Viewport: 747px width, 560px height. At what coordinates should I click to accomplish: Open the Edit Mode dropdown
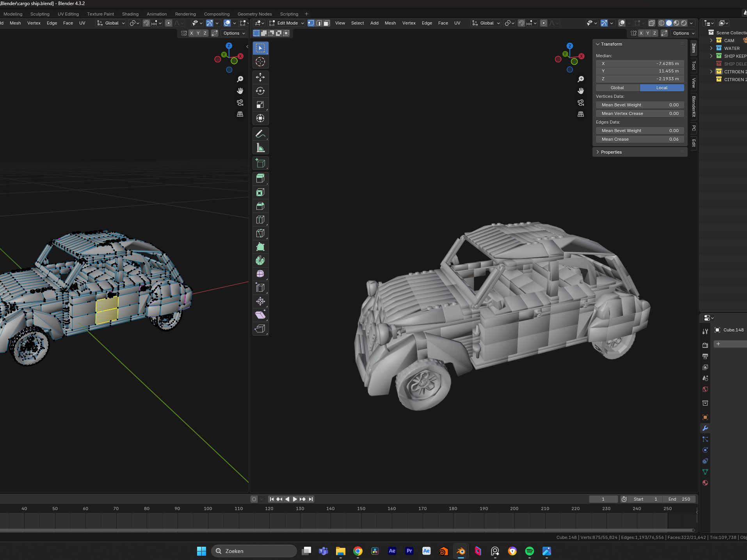pos(287,23)
